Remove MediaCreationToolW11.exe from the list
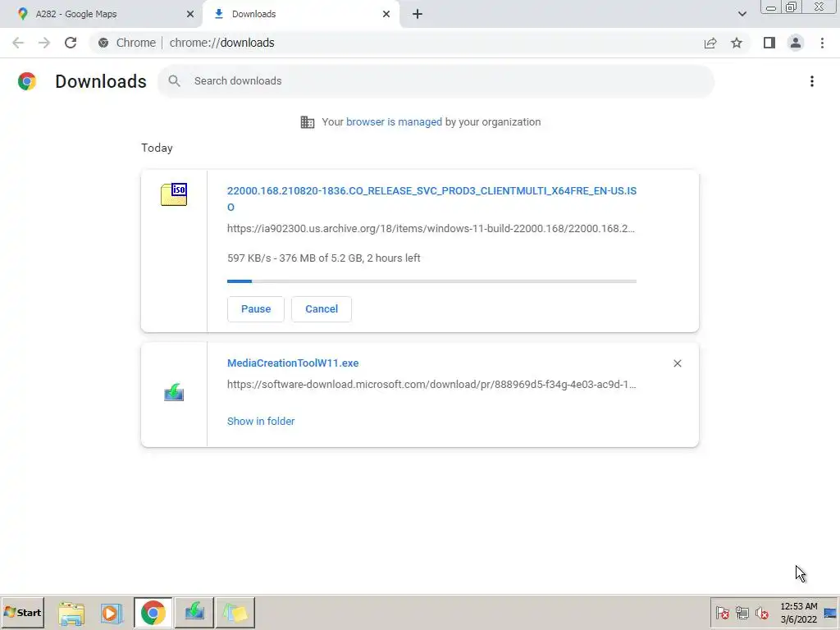The image size is (840, 630). pos(677,363)
